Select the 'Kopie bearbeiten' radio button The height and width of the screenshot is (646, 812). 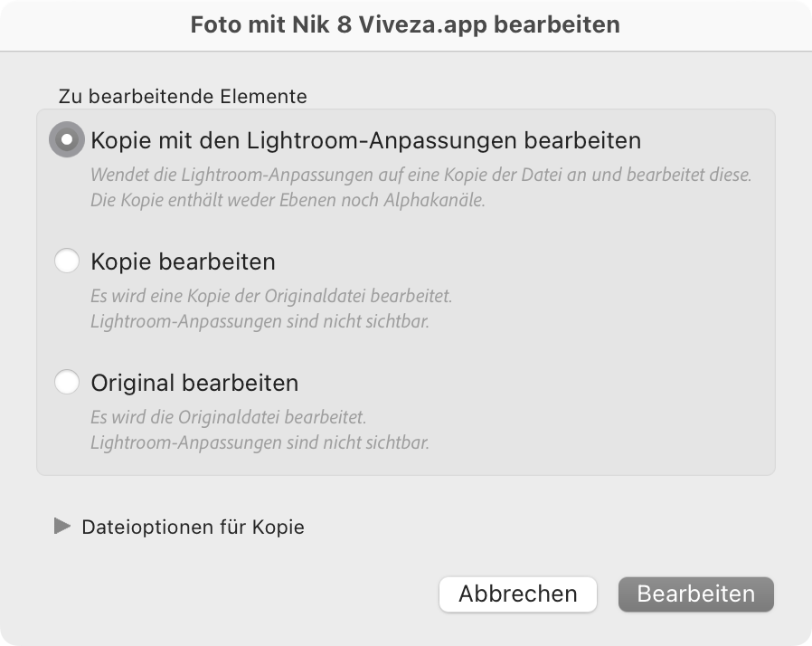click(x=67, y=261)
